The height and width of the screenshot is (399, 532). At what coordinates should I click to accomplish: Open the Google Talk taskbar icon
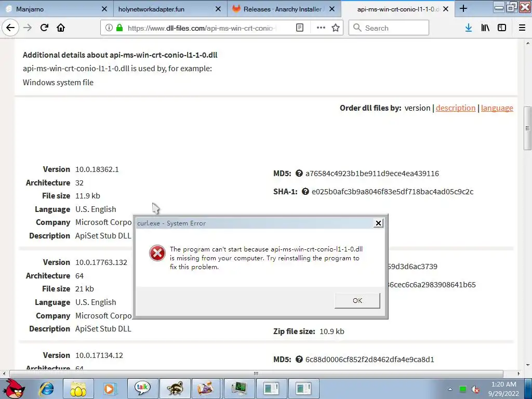(142, 388)
